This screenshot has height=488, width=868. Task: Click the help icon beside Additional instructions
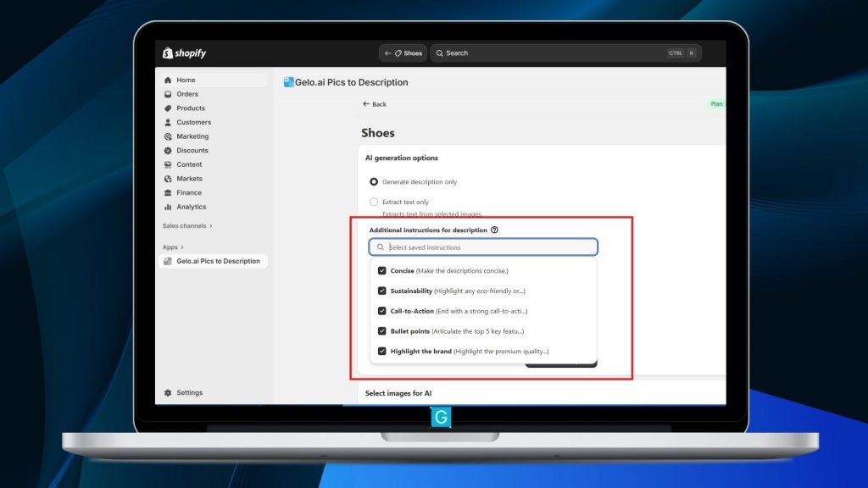(494, 230)
